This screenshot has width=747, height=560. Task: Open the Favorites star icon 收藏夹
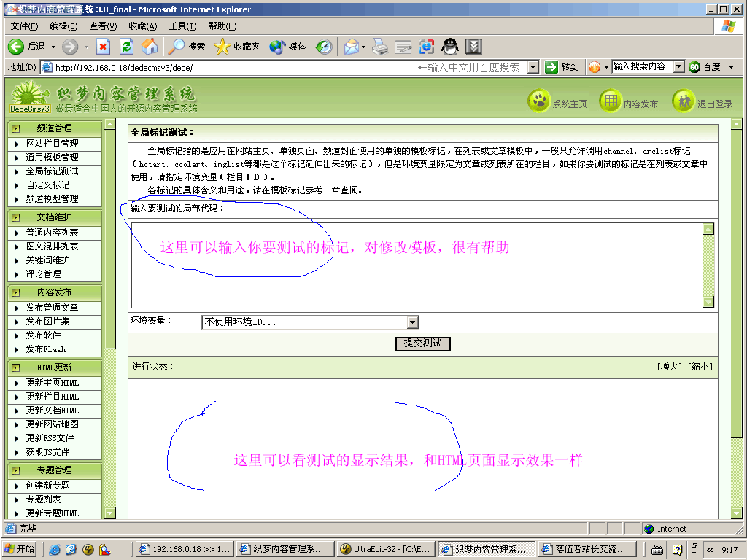pyautogui.click(x=222, y=47)
